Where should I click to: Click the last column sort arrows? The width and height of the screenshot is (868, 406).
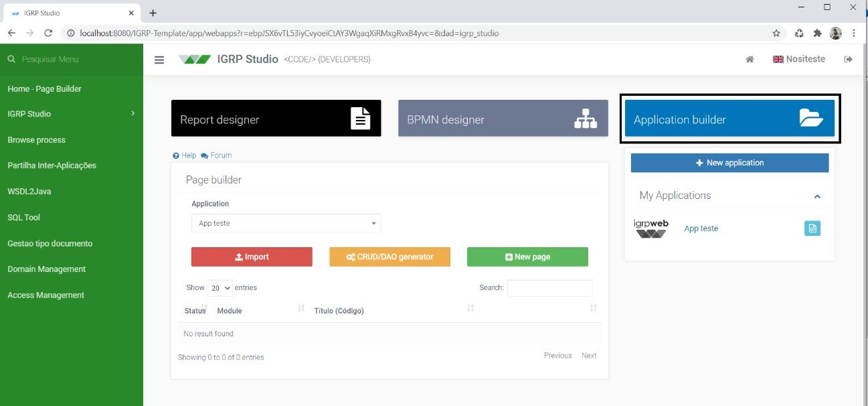pos(594,308)
